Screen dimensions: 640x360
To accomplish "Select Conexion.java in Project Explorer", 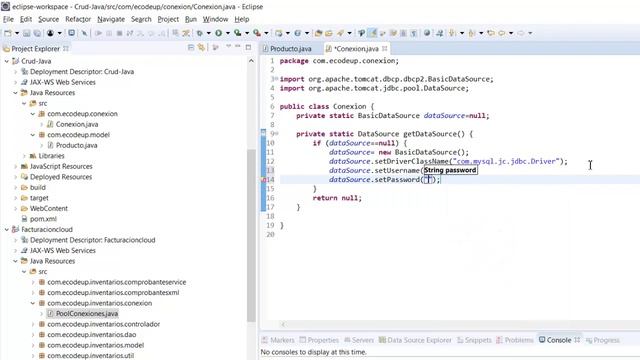I will tap(77, 124).
